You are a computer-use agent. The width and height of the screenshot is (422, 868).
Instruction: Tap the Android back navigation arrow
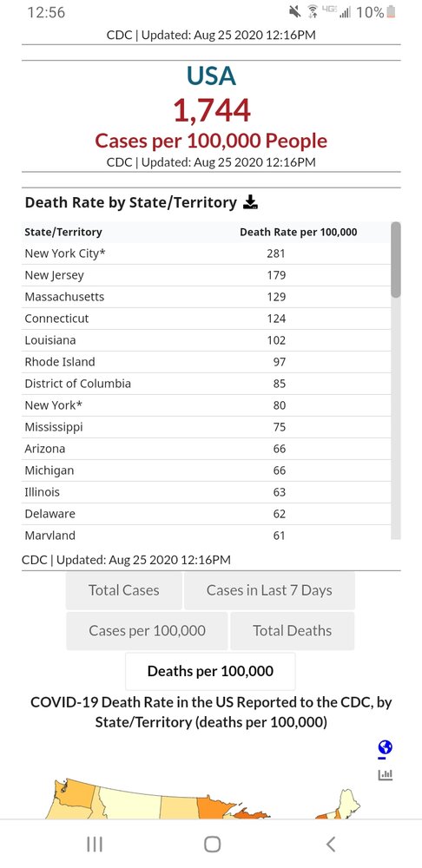coord(331,844)
